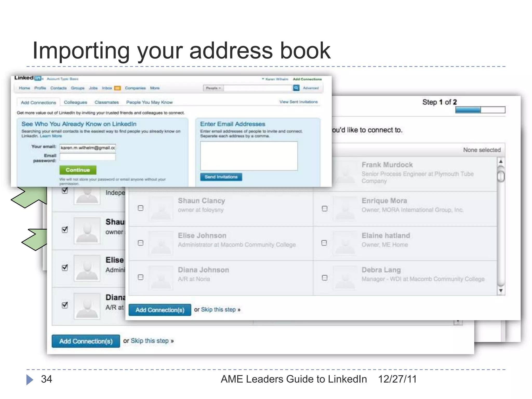Click the name Enrique Mora

click(384, 201)
